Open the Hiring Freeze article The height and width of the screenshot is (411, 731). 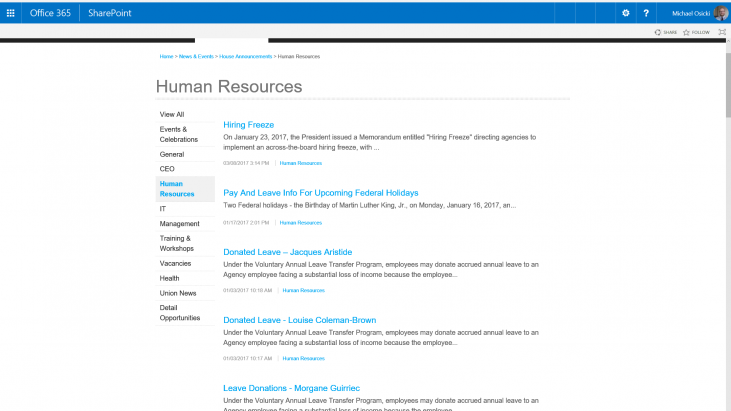[x=248, y=125]
